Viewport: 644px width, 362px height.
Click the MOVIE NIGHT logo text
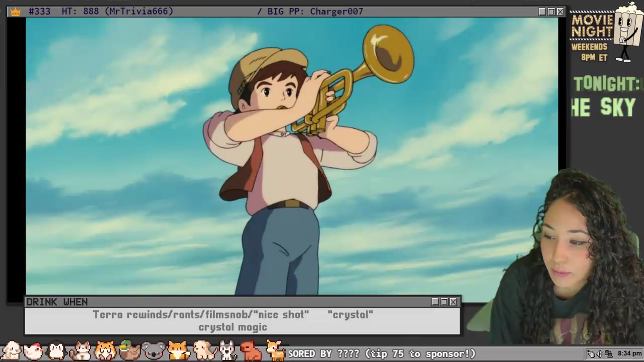coord(592,26)
